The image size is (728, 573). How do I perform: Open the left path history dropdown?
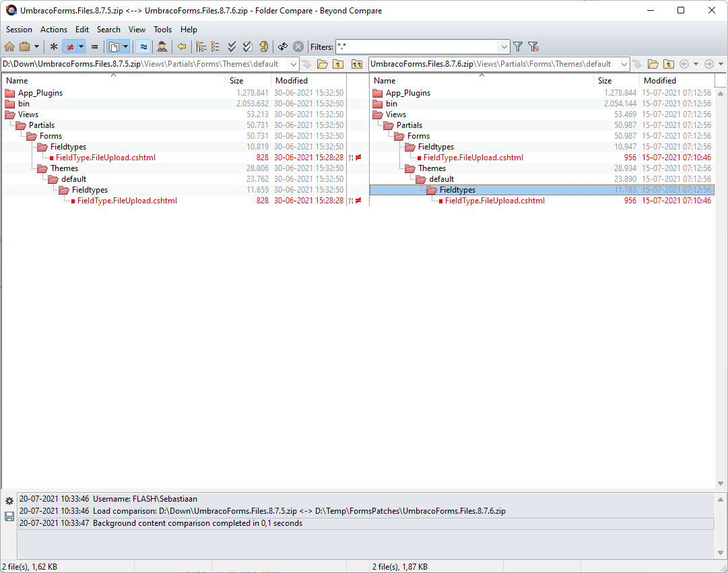(x=294, y=64)
